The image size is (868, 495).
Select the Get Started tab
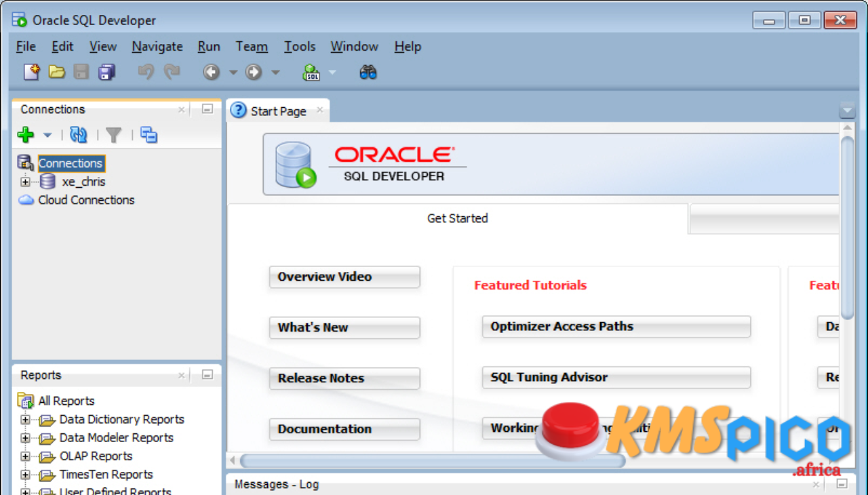458,218
